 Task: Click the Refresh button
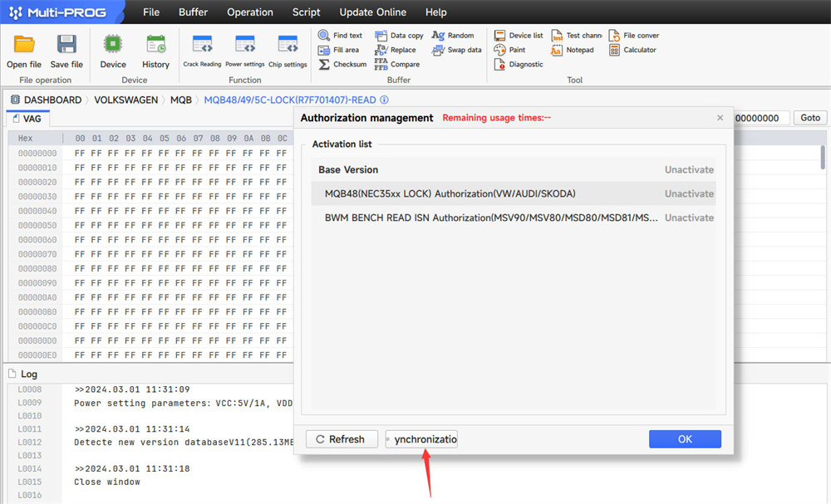342,439
